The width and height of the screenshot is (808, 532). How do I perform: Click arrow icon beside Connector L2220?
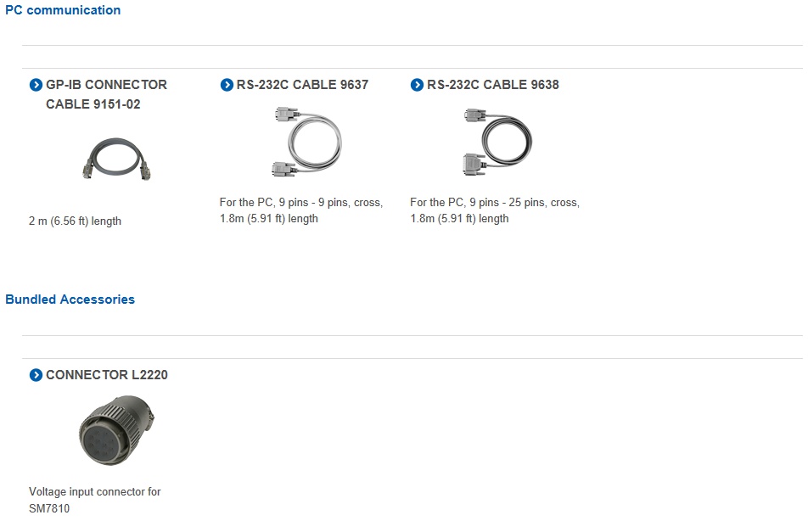[36, 375]
